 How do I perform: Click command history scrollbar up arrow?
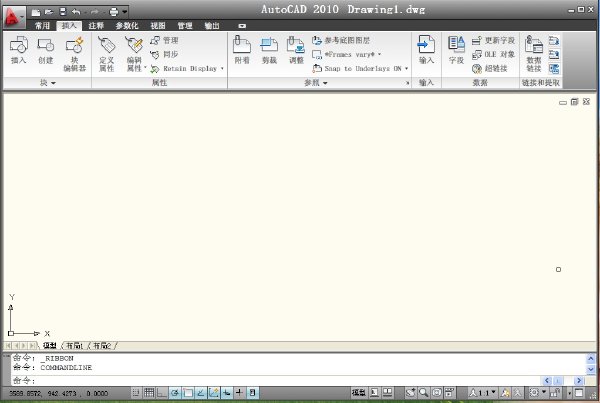590,359
